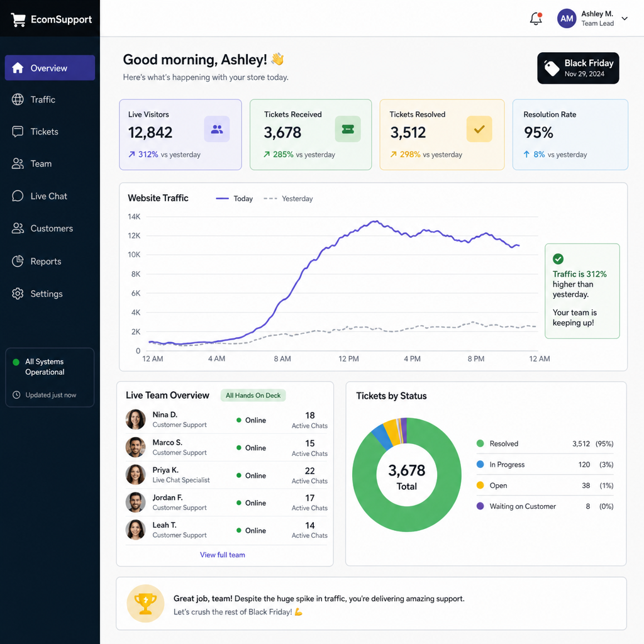Click Leah T.'s 14 Active Chats
The width and height of the screenshot is (644, 644).
(309, 530)
